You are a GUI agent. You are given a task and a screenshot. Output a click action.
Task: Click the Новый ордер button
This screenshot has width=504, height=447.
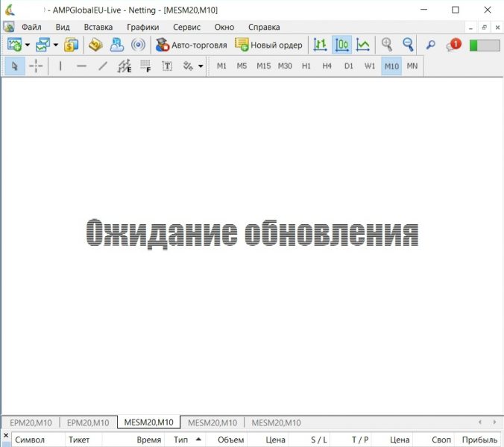(x=269, y=45)
